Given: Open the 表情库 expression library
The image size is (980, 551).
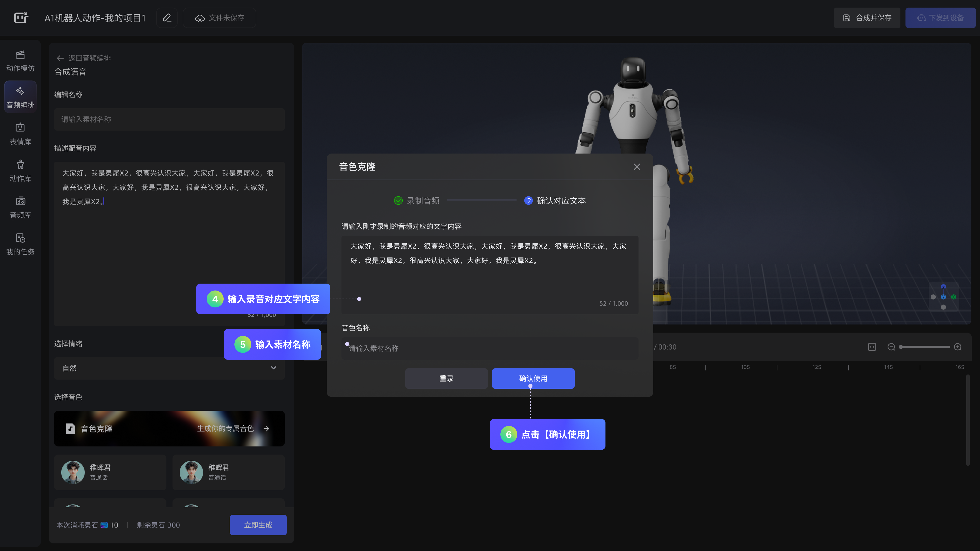Looking at the screenshot, I should [20, 134].
